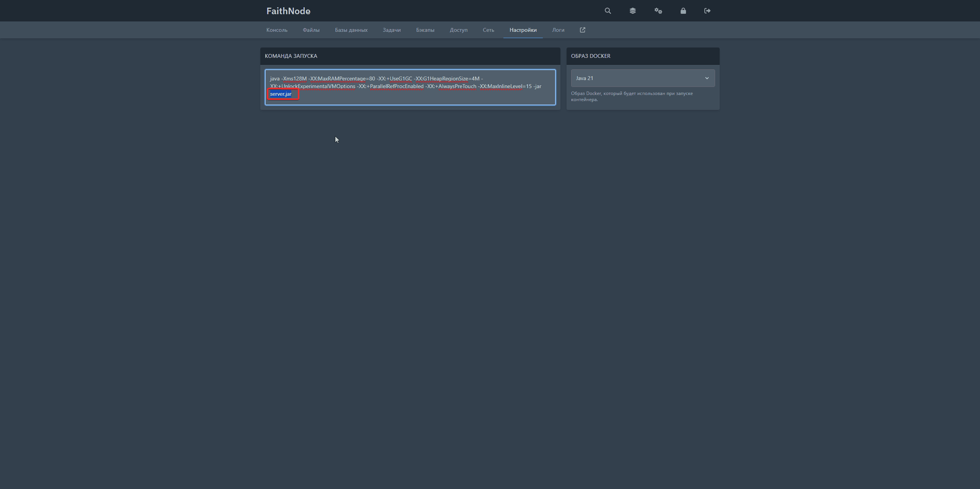Click the lock account icon
This screenshot has height=489, width=980.
(683, 11)
